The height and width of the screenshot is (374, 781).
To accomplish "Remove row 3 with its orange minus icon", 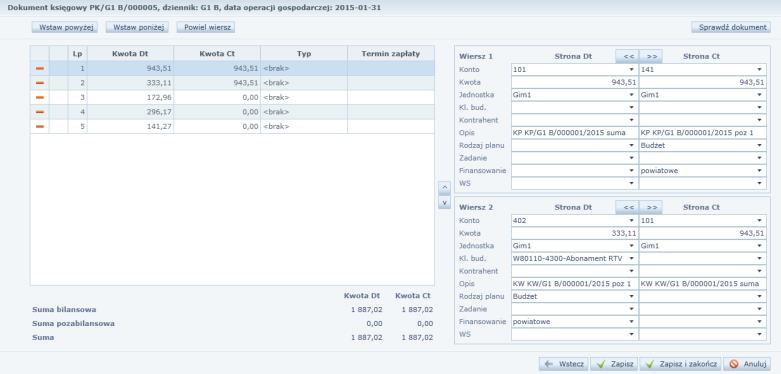I will click(40, 97).
